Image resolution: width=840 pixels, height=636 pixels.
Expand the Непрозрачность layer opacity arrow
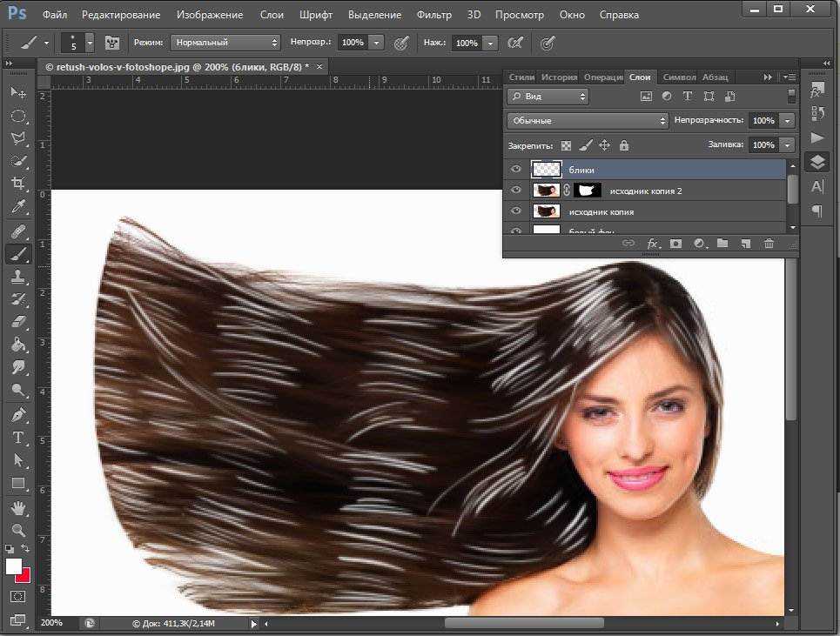pos(788,121)
